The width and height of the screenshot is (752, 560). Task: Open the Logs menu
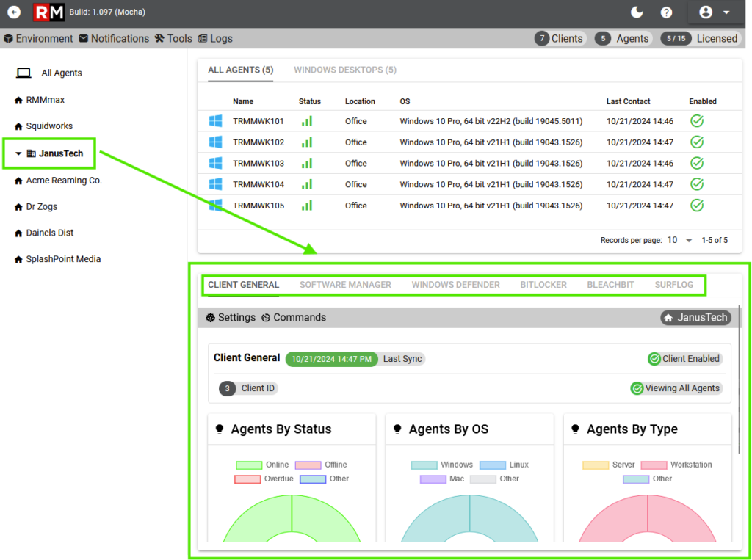pyautogui.click(x=215, y=39)
